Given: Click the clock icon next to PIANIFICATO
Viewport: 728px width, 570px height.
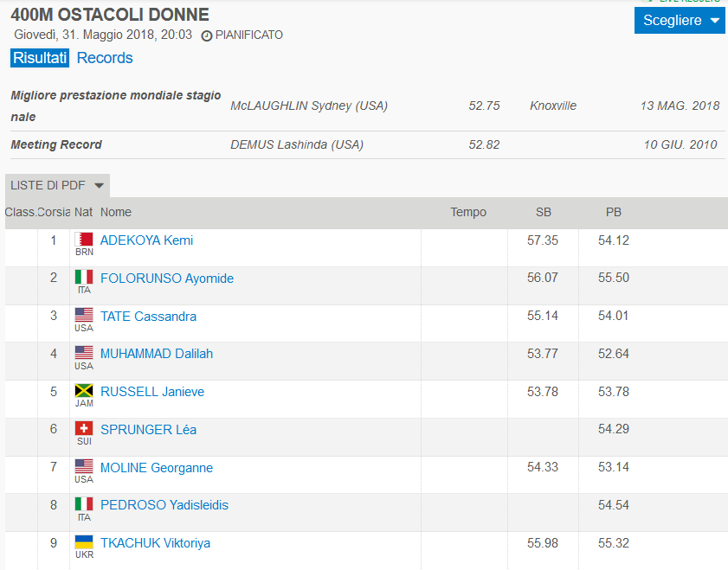Looking at the screenshot, I should tap(207, 35).
